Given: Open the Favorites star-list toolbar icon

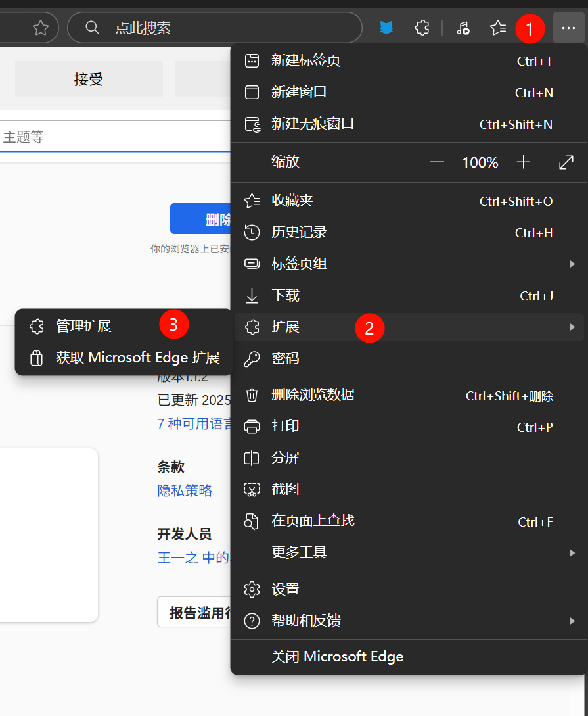Looking at the screenshot, I should click(498, 28).
